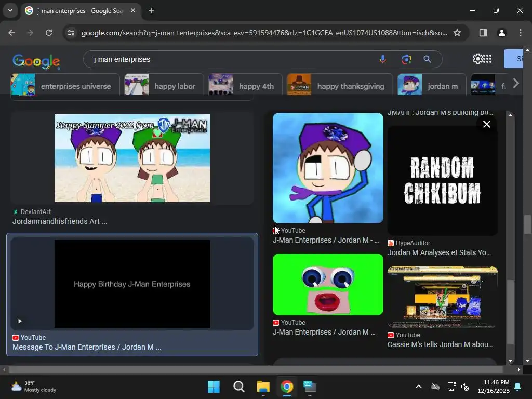532x399 pixels.
Task: Open the tab search dropdown arrow
Action: pyautogui.click(x=10, y=10)
